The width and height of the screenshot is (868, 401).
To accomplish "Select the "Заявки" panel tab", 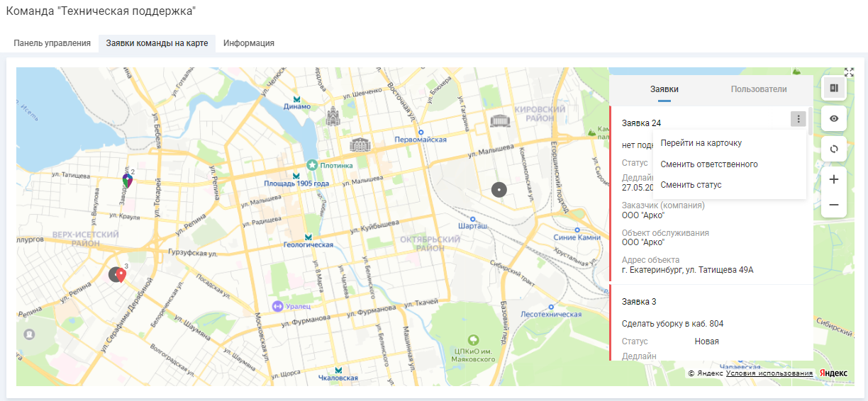I will click(x=664, y=89).
